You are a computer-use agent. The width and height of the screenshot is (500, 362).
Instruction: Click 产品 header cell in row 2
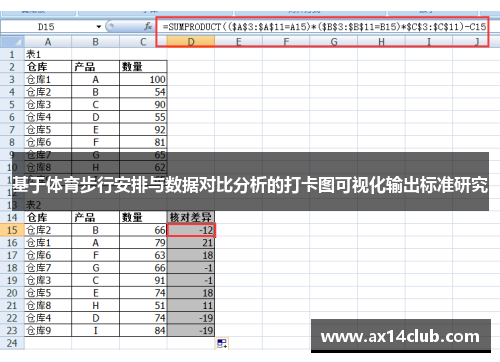point(95,67)
